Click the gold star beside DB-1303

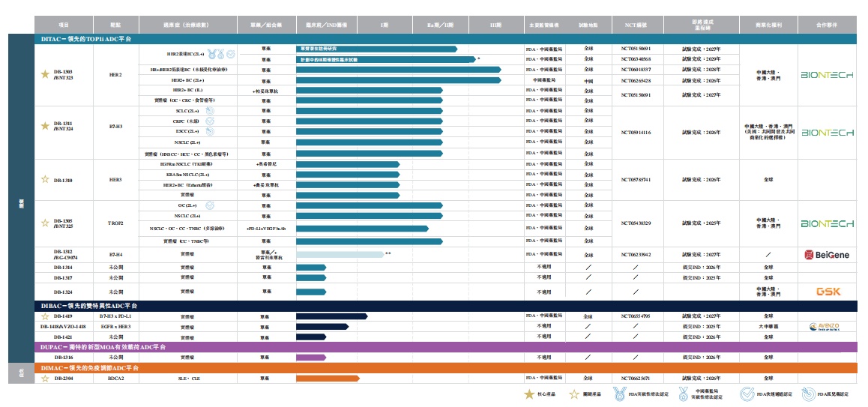45,74
